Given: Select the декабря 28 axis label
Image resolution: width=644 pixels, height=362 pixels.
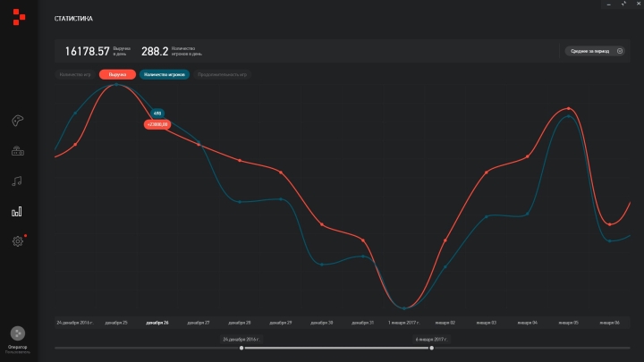Looking at the screenshot, I should (x=240, y=323).
